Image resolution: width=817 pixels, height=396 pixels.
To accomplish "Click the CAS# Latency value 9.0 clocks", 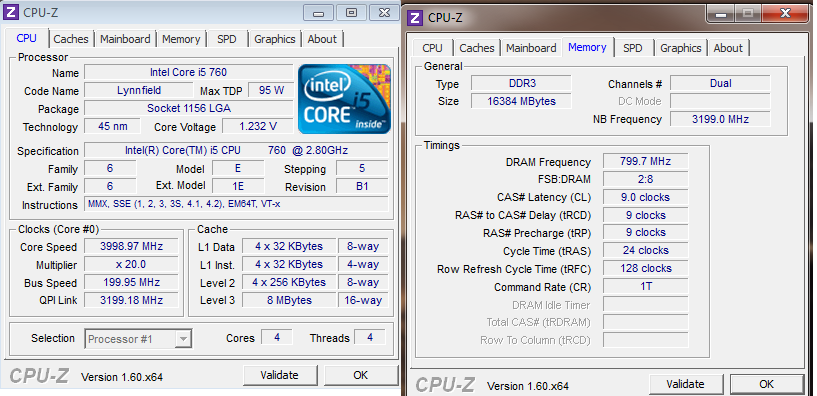I will tap(646, 197).
